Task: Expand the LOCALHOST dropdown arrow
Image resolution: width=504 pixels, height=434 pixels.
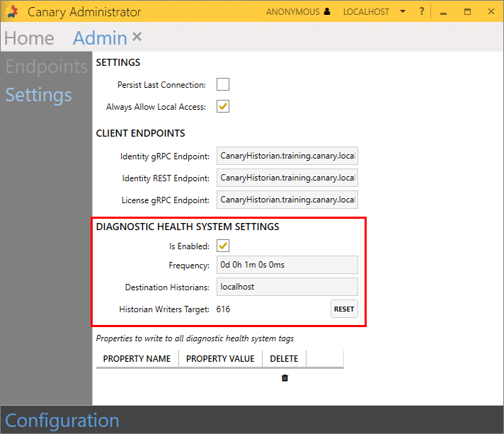Action: coord(402,12)
